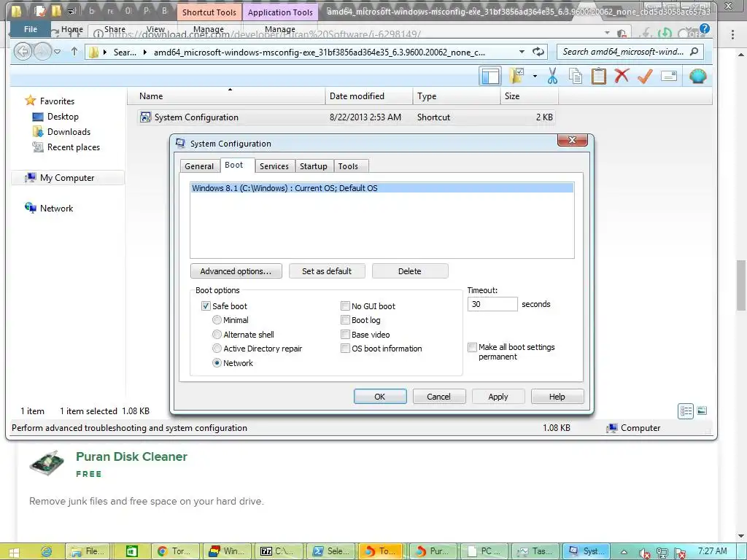This screenshot has height=560, width=747.
Task: Click the Rename icon in toolbar
Action: 669,76
